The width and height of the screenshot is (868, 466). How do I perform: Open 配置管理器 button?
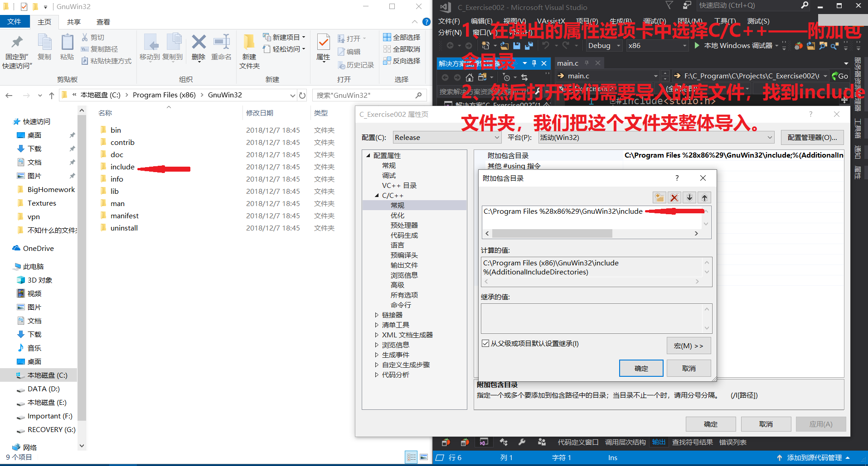click(x=812, y=137)
